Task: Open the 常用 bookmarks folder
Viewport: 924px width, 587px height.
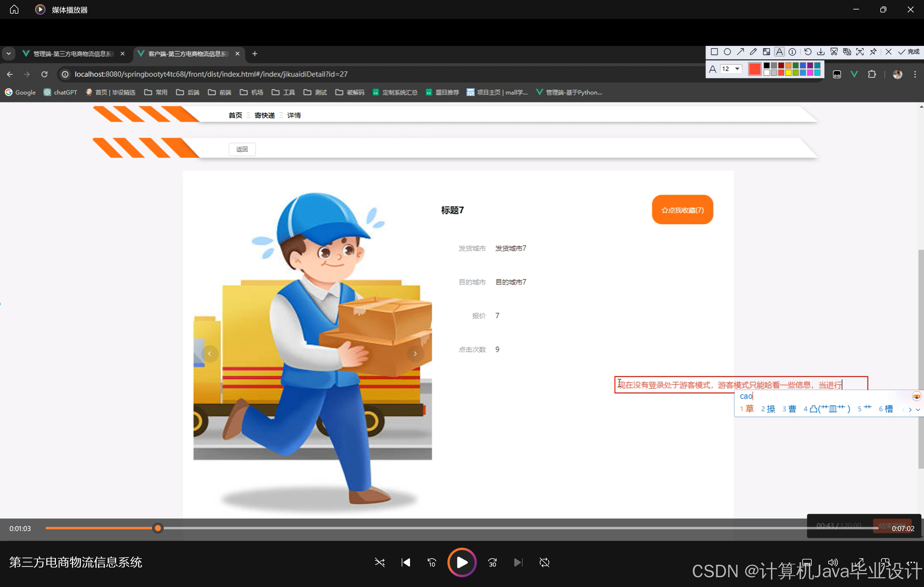Action: point(156,92)
